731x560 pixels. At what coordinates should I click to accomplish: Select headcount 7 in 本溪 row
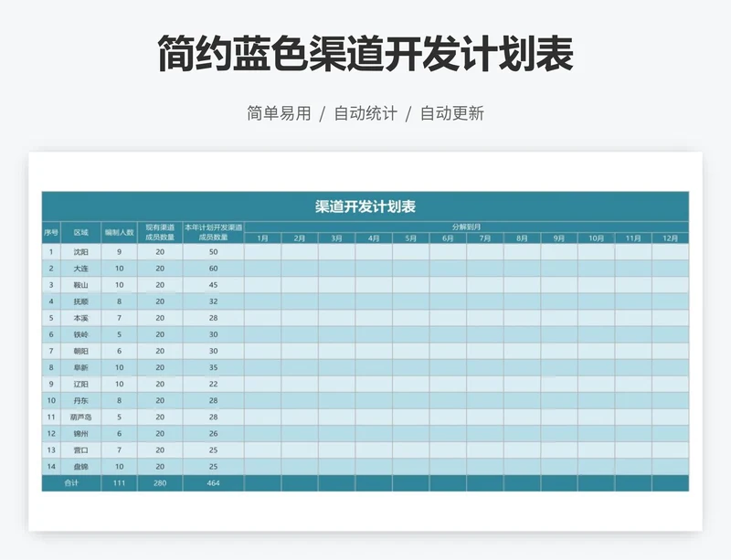(x=119, y=318)
